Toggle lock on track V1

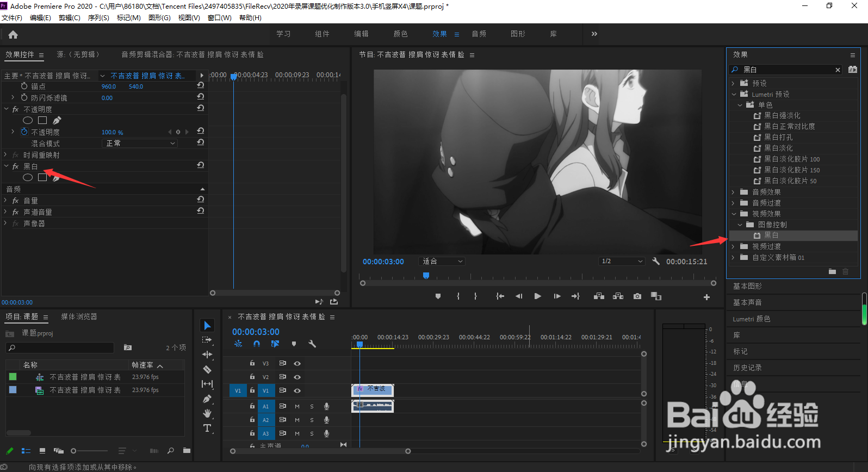[x=252, y=390]
